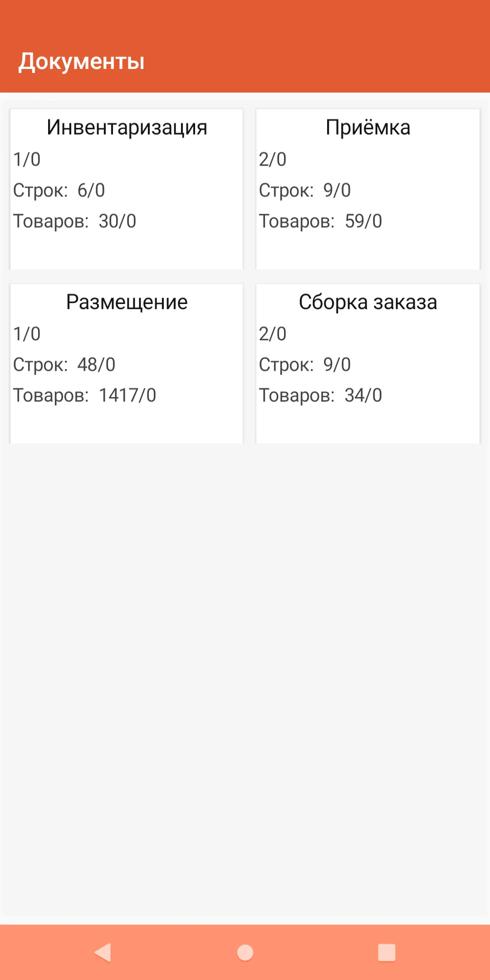Click 'Товаров: 34/0' in Сборка заказа
The height and width of the screenshot is (980, 490).
tap(320, 396)
